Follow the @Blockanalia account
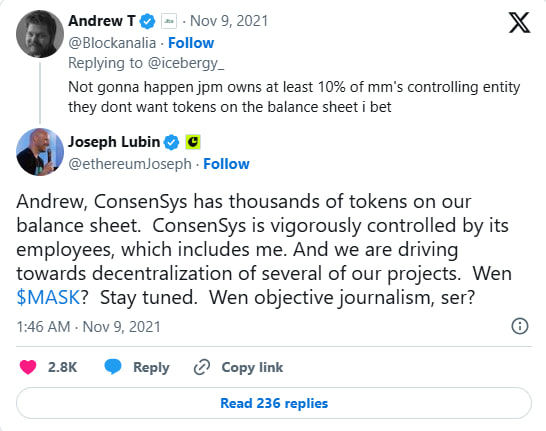Image resolution: width=546 pixels, height=431 pixels. pos(191,43)
